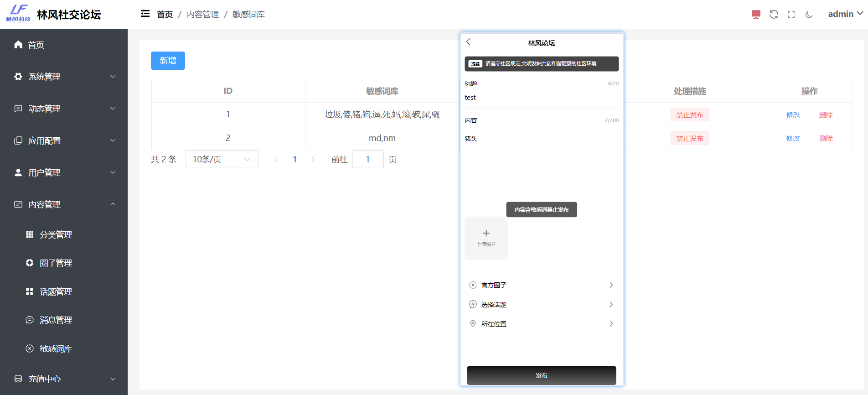Click 删除 for sensitive word row 1
Image resolution: width=868 pixels, height=395 pixels.
pyautogui.click(x=826, y=114)
